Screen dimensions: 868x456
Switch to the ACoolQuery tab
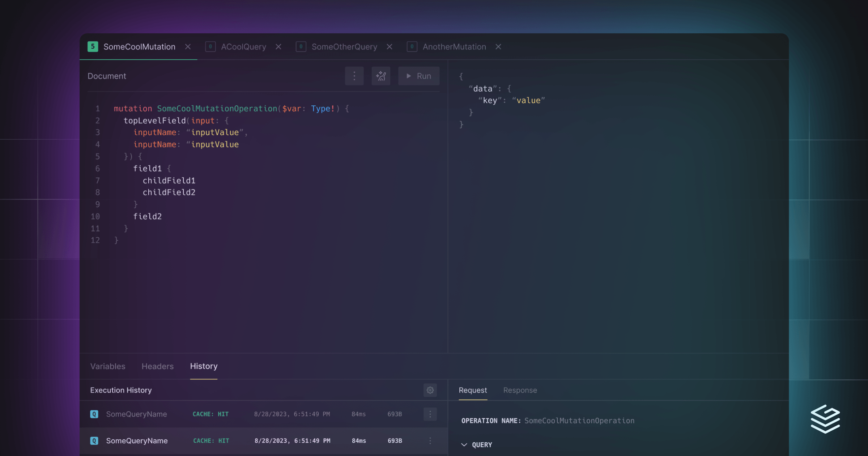(243, 47)
